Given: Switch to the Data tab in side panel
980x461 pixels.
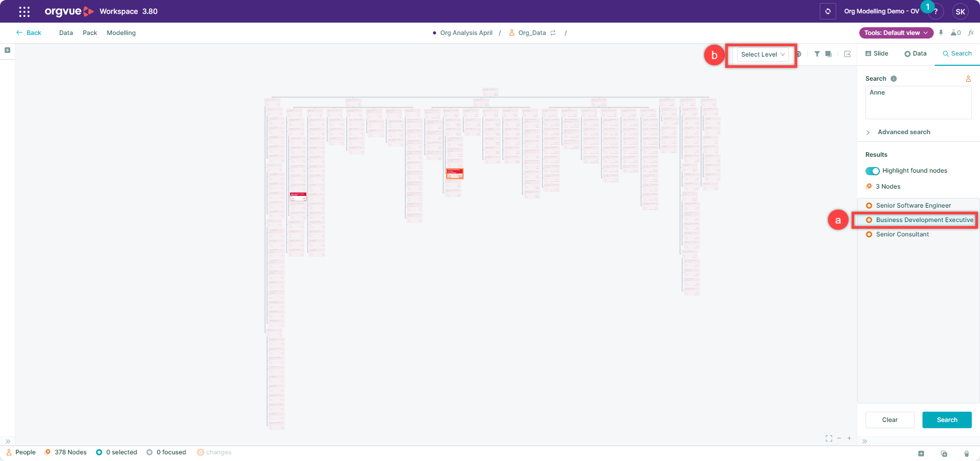Looking at the screenshot, I should click(915, 53).
